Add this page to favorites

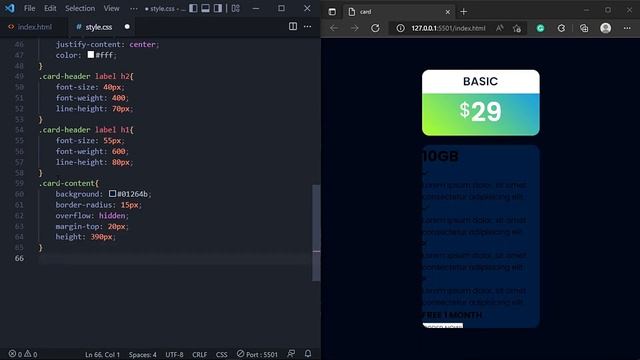coord(517,28)
